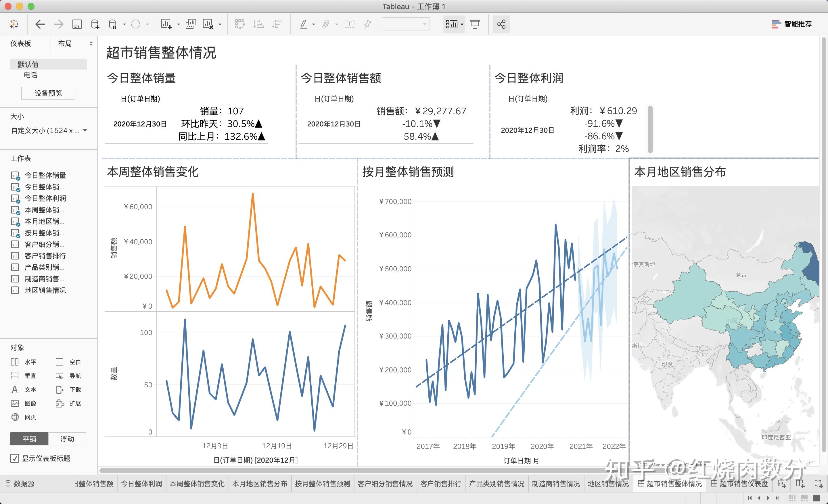The height and width of the screenshot is (504, 828).
Task: Switch object placement to 浮动
Action: tap(67, 439)
